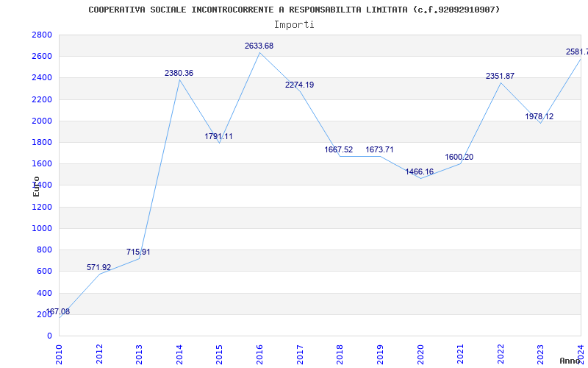Click x-axis year 2012
The image size is (588, 368).
click(x=99, y=354)
